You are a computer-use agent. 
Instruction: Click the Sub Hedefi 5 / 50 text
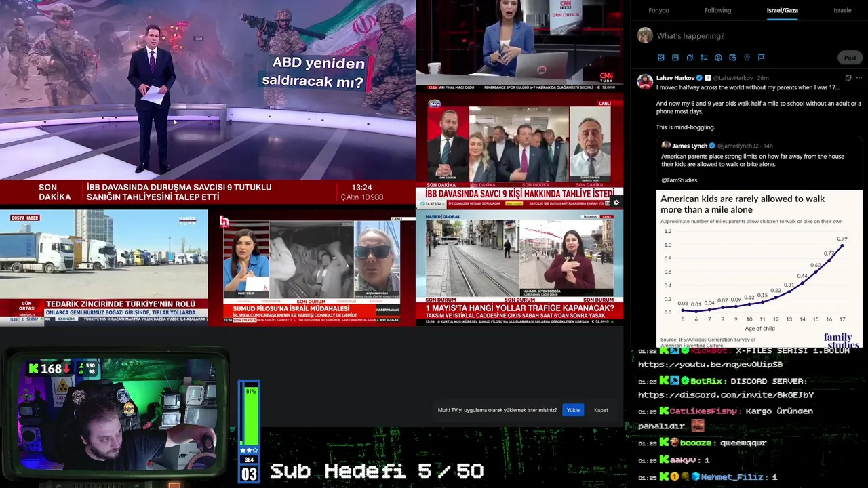click(376, 472)
